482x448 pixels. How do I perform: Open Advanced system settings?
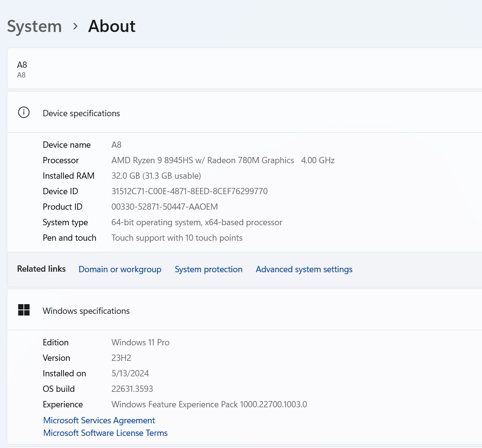pyautogui.click(x=304, y=269)
